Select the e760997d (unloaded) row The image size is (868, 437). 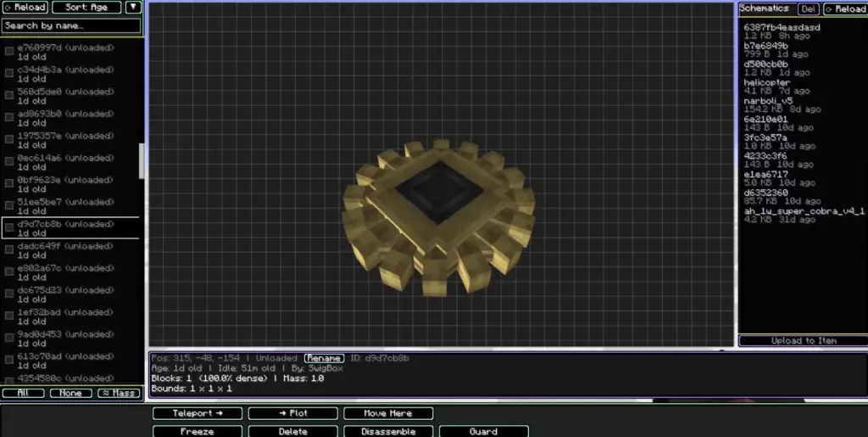click(71, 52)
